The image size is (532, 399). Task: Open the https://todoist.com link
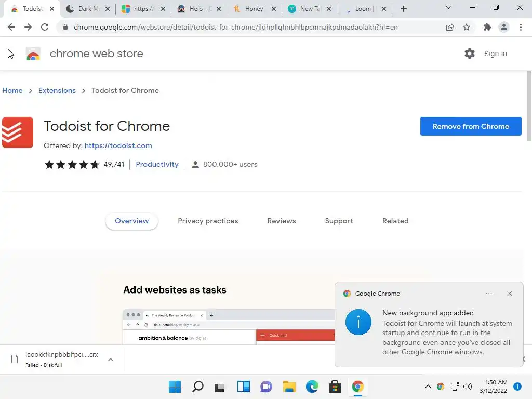point(118,145)
